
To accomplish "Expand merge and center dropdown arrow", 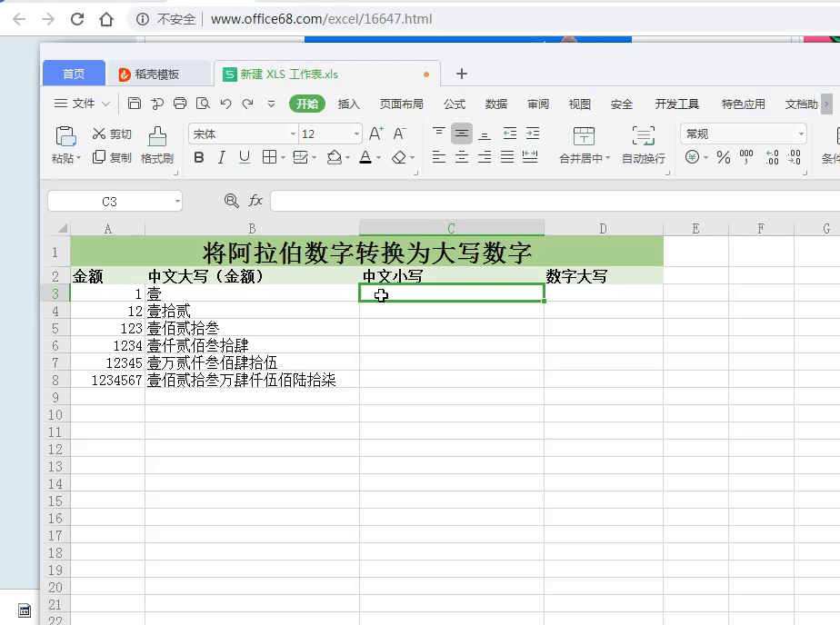I will 607,158.
